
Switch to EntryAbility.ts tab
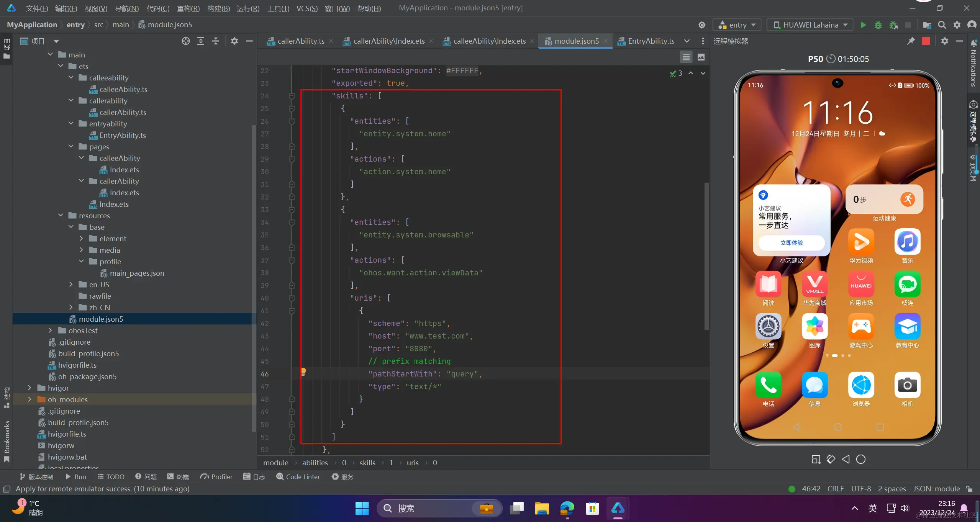pyautogui.click(x=651, y=41)
